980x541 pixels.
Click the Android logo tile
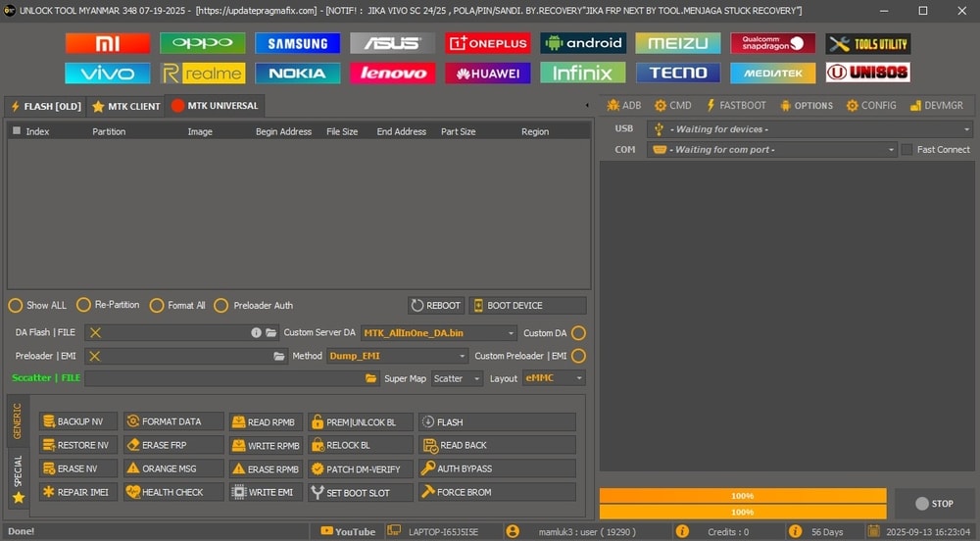[583, 43]
